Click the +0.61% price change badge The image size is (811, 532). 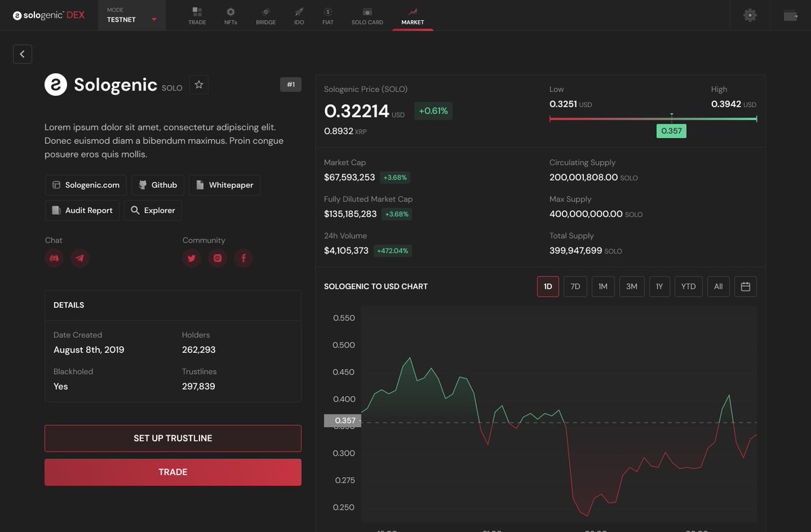(x=433, y=111)
